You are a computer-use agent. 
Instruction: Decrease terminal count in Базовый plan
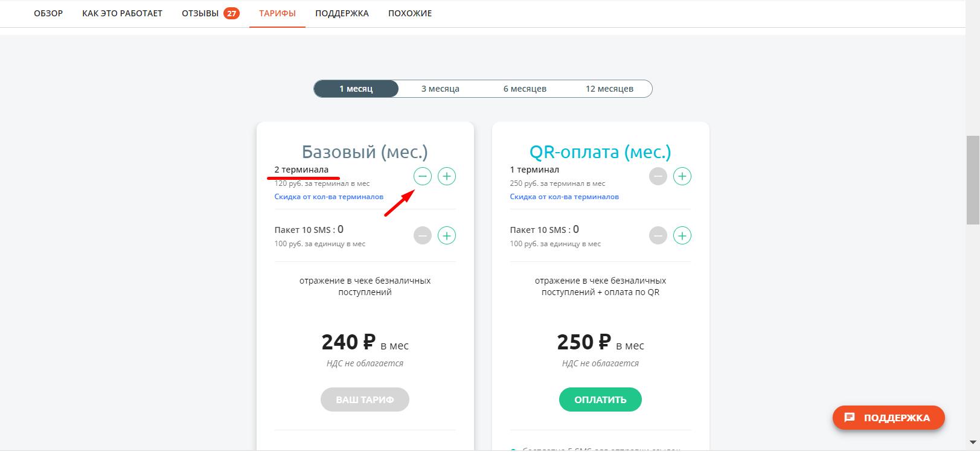pyautogui.click(x=423, y=176)
